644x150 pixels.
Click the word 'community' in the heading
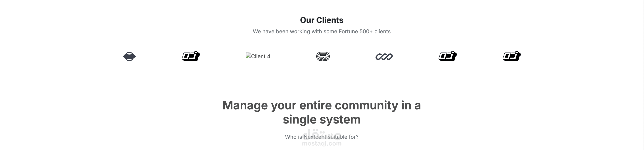click(x=366, y=105)
